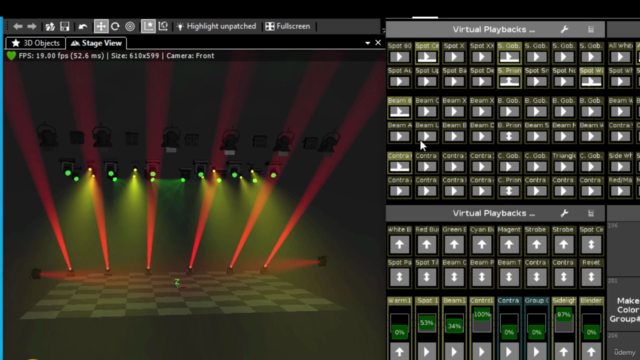
Task: Open the stage panel dropdown arrow
Action: 367,43
